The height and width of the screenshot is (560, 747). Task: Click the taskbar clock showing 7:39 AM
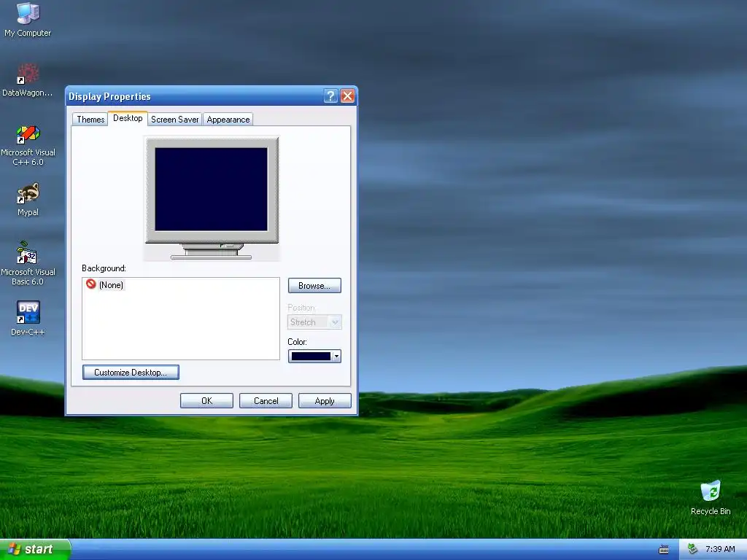[x=720, y=550]
